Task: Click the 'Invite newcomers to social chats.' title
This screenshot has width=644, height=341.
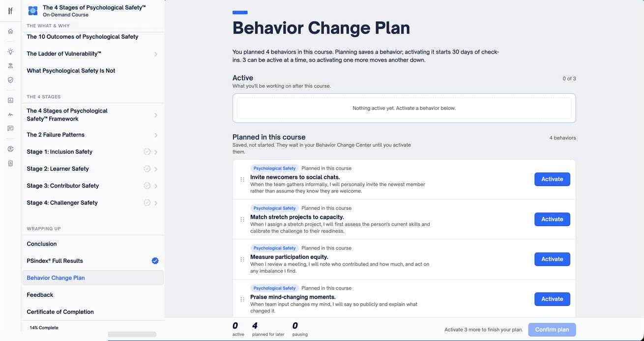Action: tap(295, 177)
